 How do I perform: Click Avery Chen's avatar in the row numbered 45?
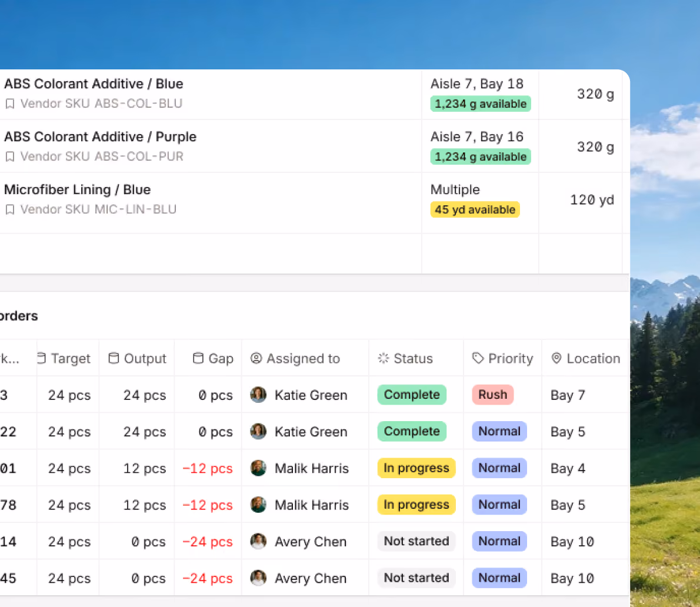258,578
